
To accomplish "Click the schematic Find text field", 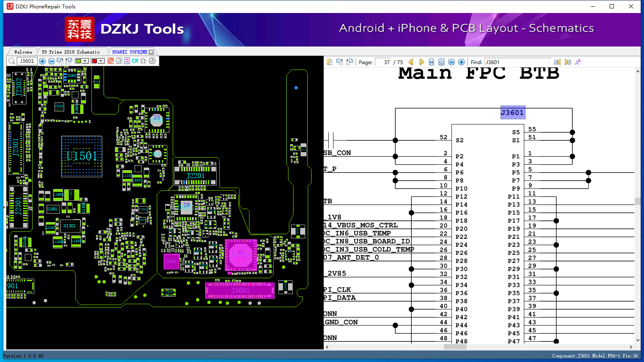I will (x=517, y=62).
